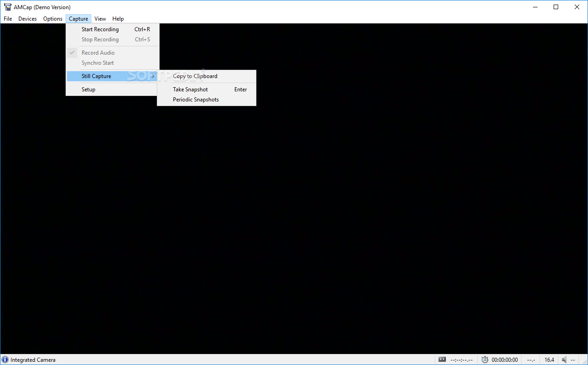Click the cassette recording icon in status bar
The image size is (588, 365).
[x=442, y=359]
